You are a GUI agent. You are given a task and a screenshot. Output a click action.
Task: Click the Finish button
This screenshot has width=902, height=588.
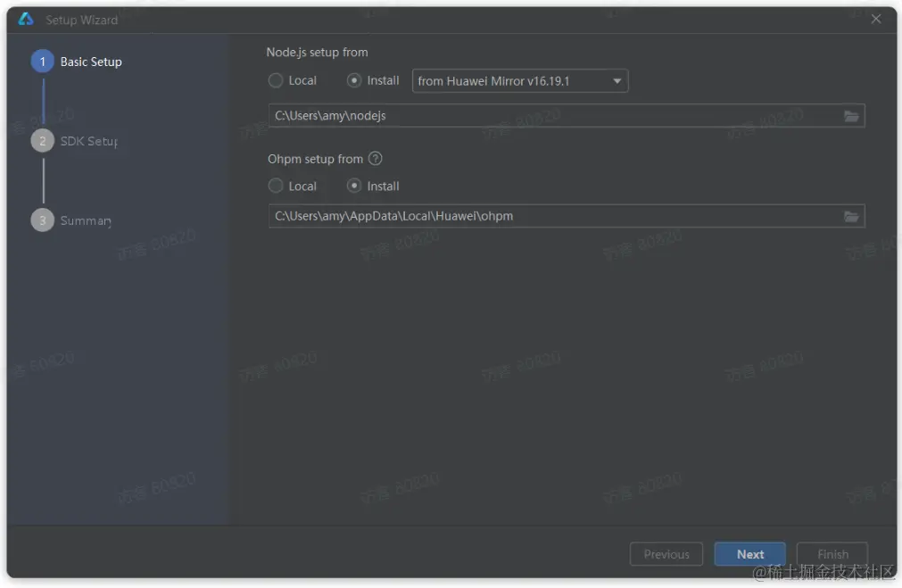coord(832,554)
